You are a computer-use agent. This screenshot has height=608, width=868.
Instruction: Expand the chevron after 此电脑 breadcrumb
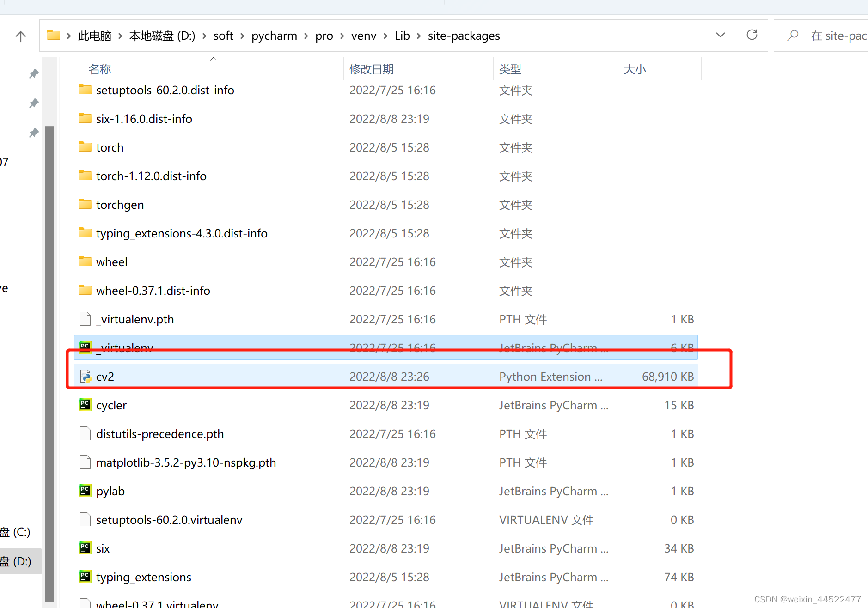[120, 36]
